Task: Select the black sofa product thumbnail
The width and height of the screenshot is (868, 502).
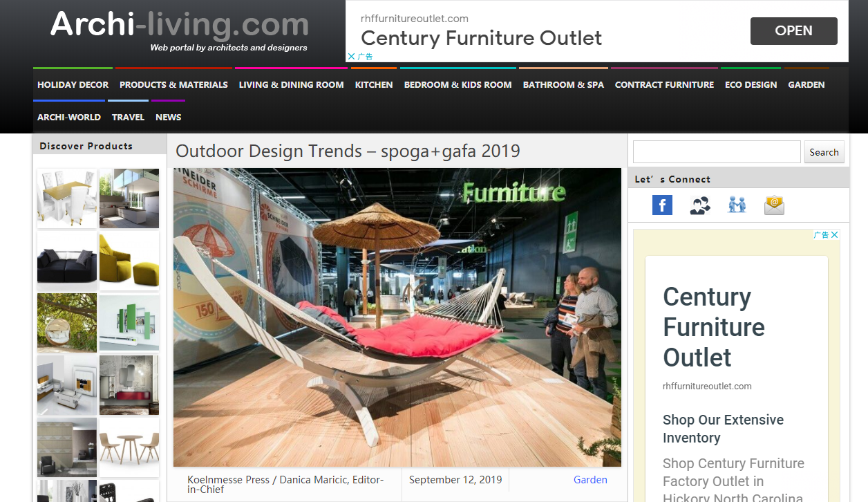Action: click(x=67, y=261)
